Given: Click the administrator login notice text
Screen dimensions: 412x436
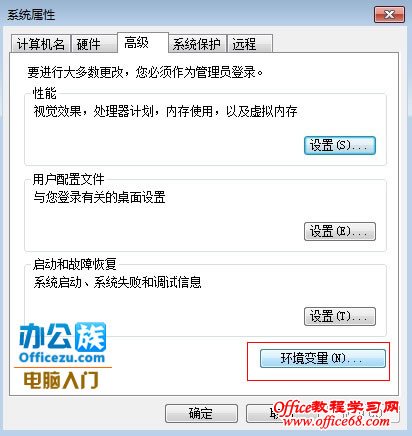Looking at the screenshot, I should point(145,72).
